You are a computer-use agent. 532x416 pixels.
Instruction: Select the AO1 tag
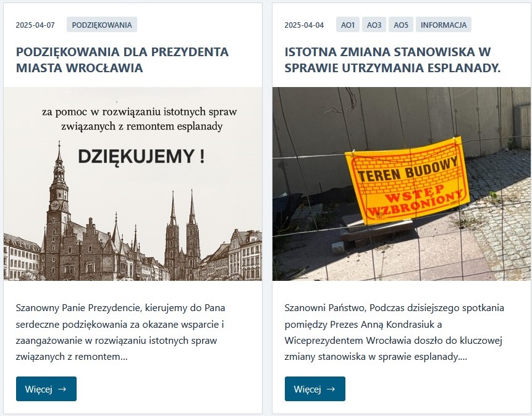tap(348, 25)
